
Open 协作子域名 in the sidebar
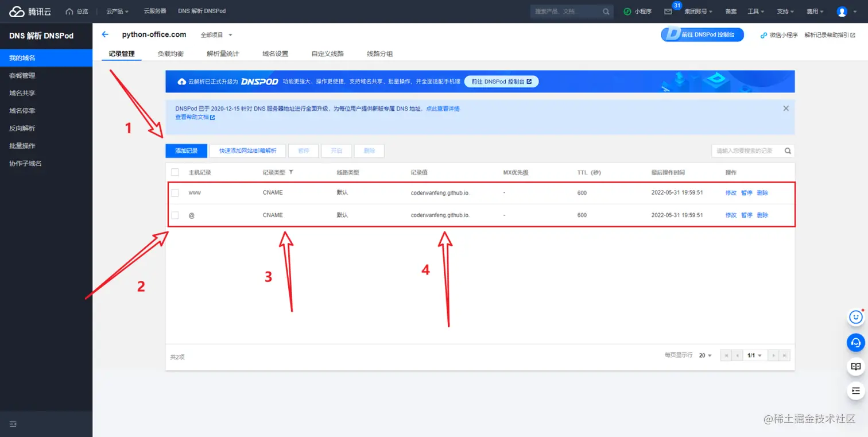tap(46, 163)
